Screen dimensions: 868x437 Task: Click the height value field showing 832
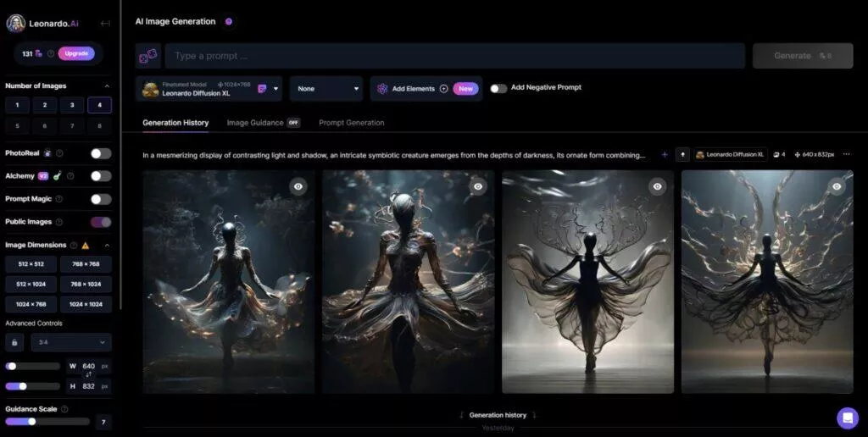pyautogui.click(x=88, y=386)
